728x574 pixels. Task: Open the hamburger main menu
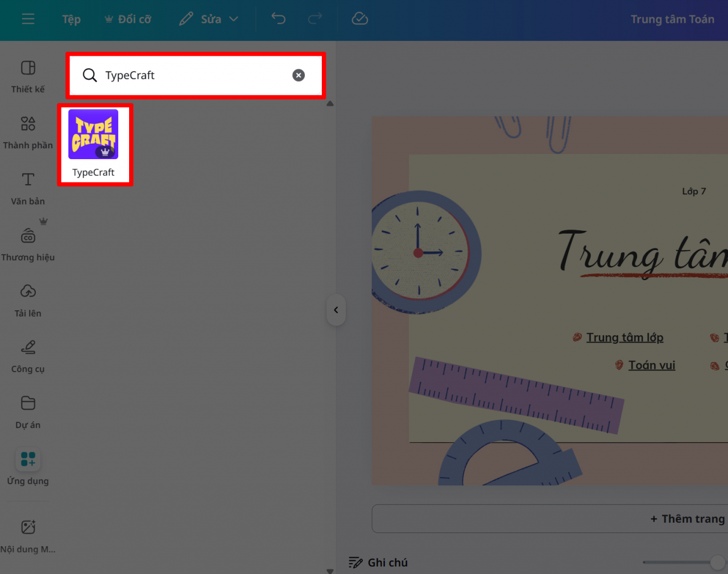28,19
